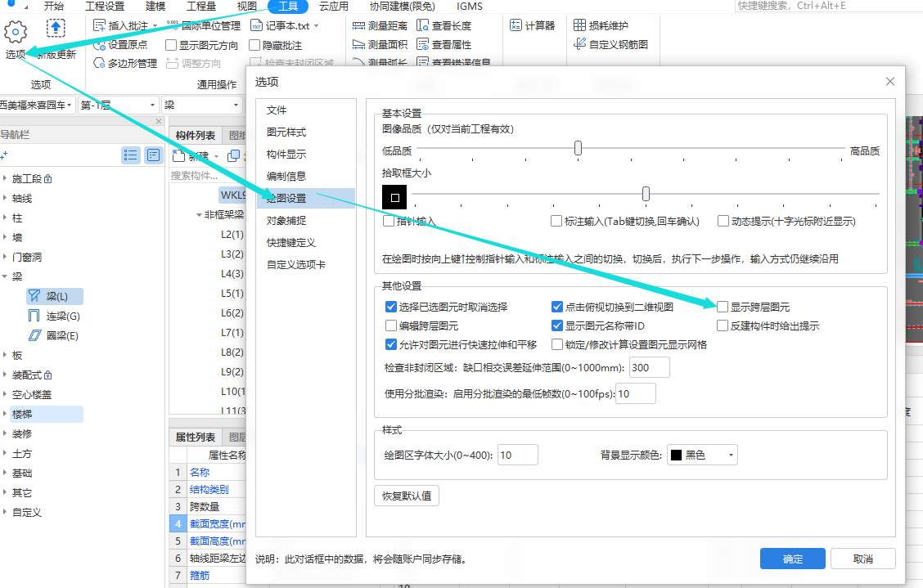Screen dimensions: 923x588
Task: Click the black 背景显示颜色 swatch
Action: 677,455
